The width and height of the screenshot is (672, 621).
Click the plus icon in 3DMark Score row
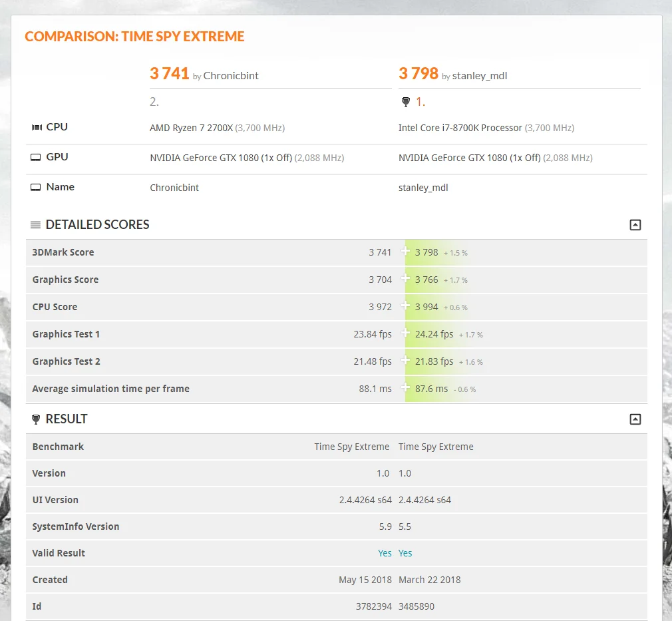[405, 252]
